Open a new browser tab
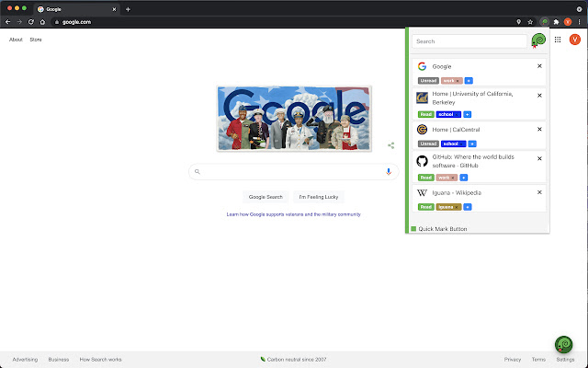588x368 pixels. pos(128,9)
